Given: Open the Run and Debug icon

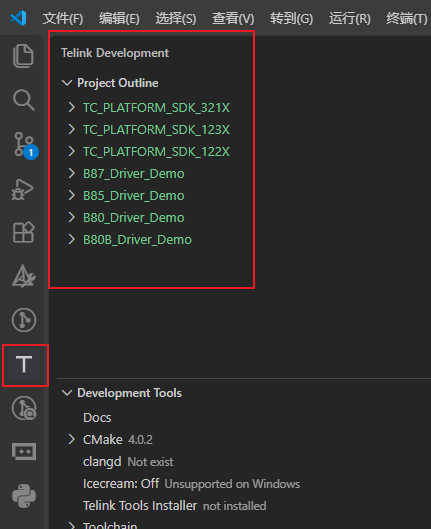Looking at the screenshot, I should click(x=23, y=189).
